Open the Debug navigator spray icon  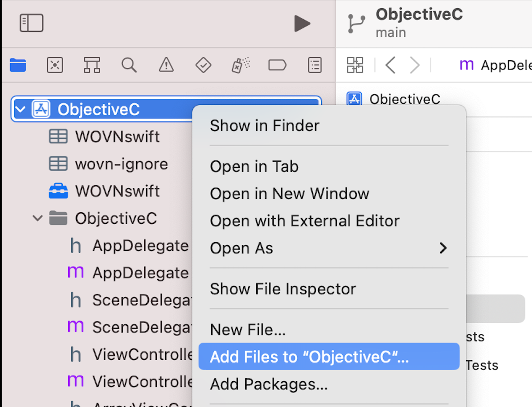(241, 65)
